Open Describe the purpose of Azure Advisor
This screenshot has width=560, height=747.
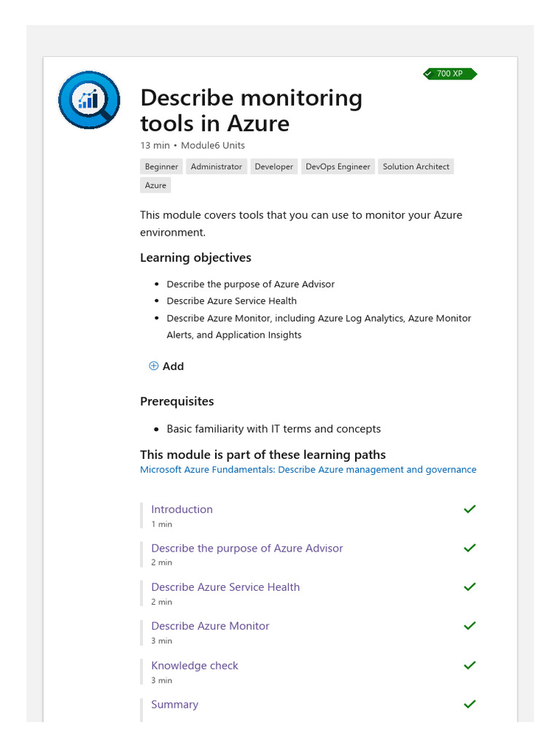pos(246,548)
